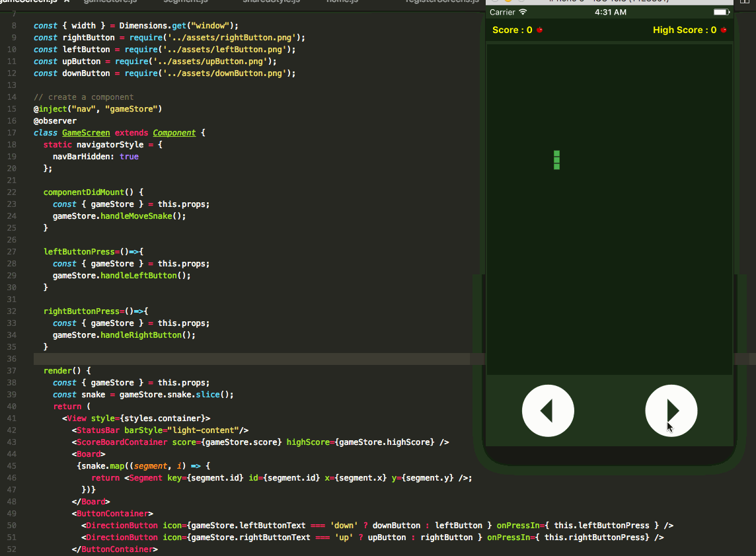This screenshot has width=756, height=556.
Task: Click the green snake on the board
Action: coord(557,160)
